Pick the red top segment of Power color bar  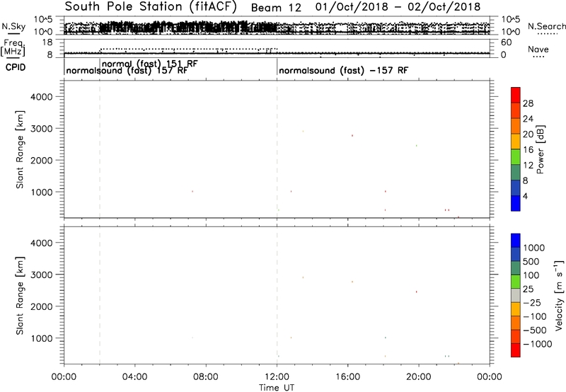point(516,96)
